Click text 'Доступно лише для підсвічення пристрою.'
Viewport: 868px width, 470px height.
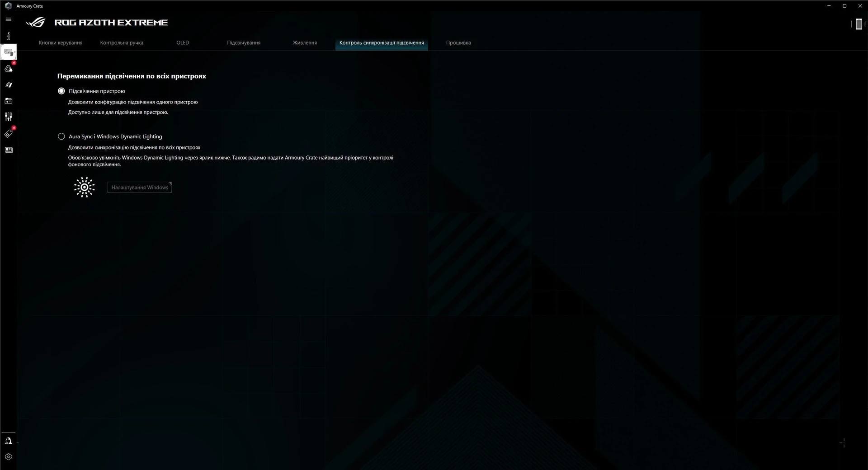(118, 112)
